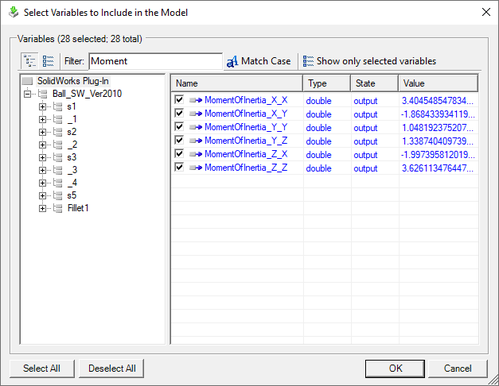Image resolution: width=499 pixels, height=386 pixels.
Task: Toggle Match Case filter option
Action: pyautogui.click(x=259, y=61)
